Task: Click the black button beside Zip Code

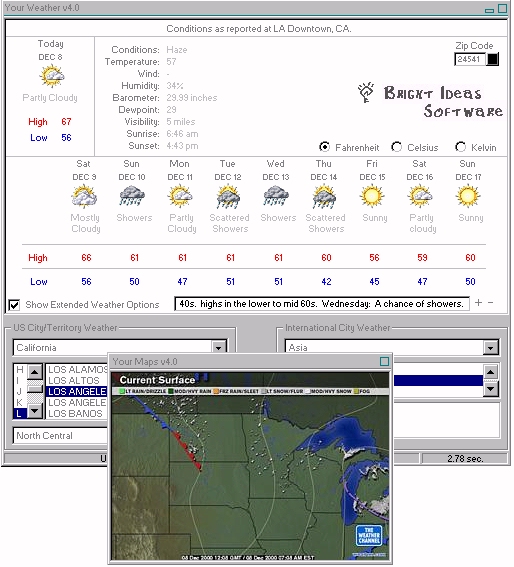Action: pos(492,59)
